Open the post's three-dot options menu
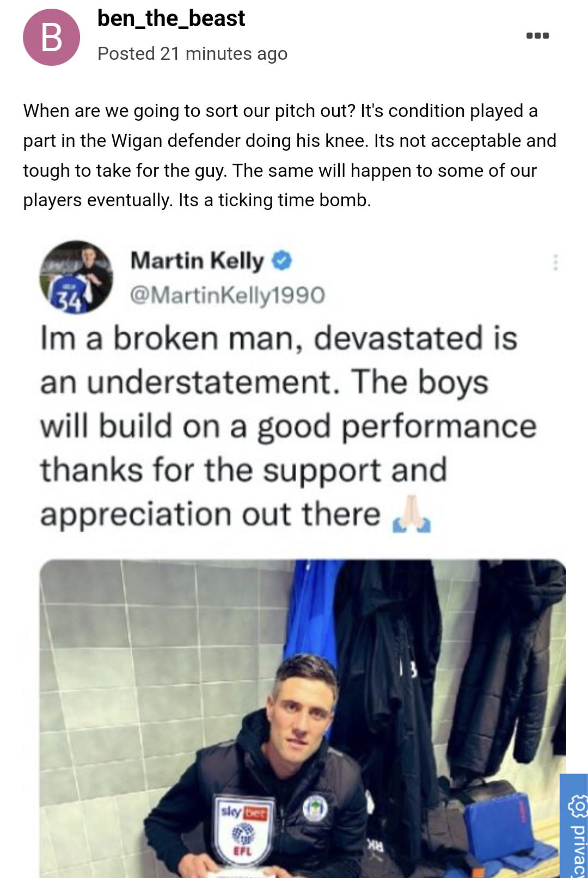Viewport: 588px width, 878px height. point(537,36)
